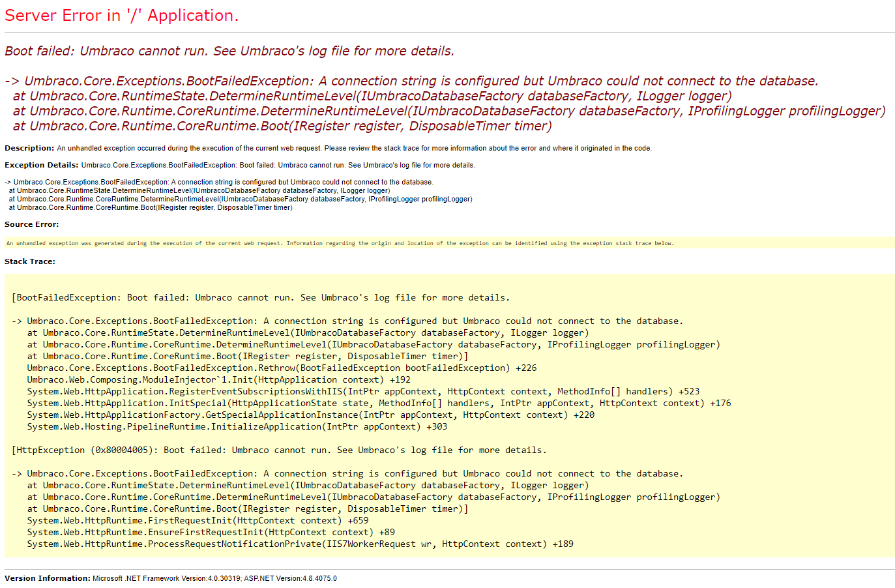
Task: Click the "RegisterEventSubscriptionsWithIIS ... +523" stack line
Action: (x=363, y=391)
